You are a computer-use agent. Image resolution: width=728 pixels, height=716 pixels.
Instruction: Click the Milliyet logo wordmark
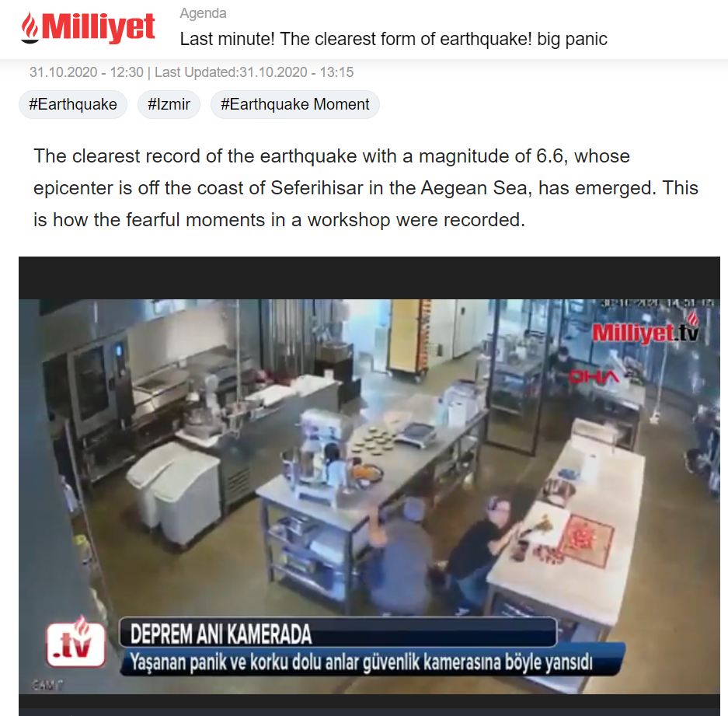[98, 27]
